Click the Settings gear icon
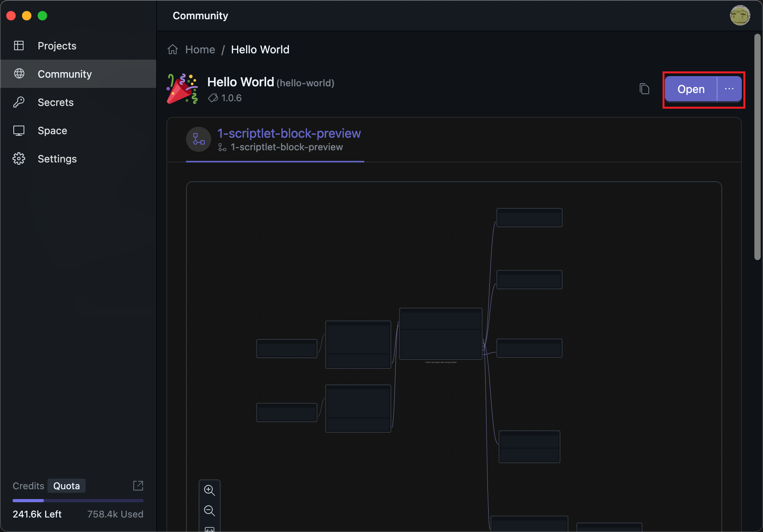 (x=19, y=159)
